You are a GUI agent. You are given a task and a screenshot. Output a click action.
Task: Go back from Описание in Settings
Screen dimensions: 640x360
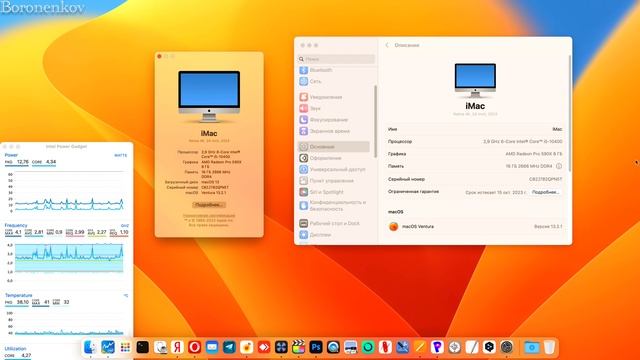(387, 45)
